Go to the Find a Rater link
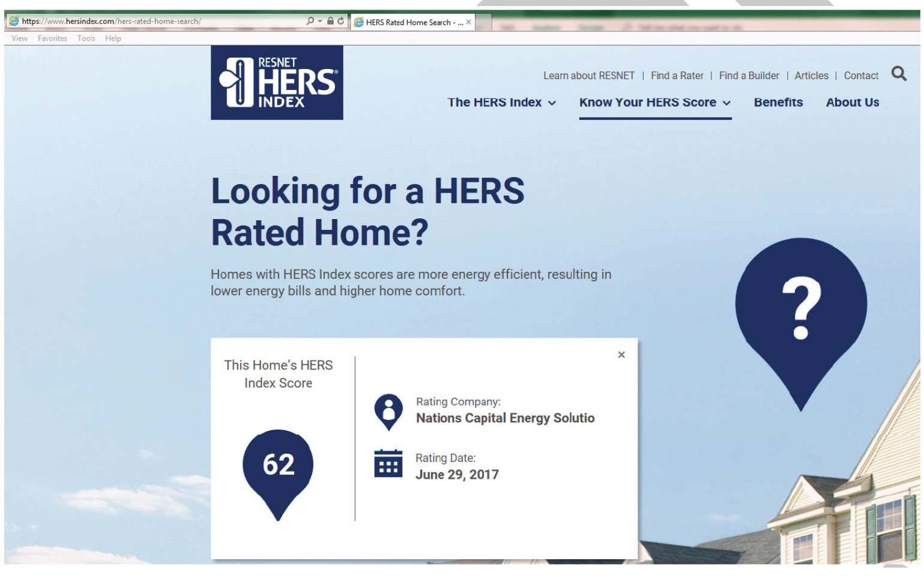This screenshot has height=576, width=924. [677, 76]
